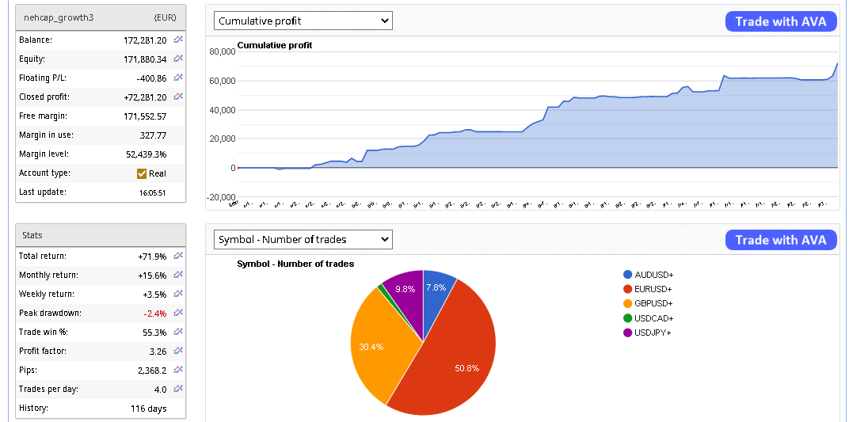
Task: Click the Profit factor chart icon
Action: tap(178, 351)
